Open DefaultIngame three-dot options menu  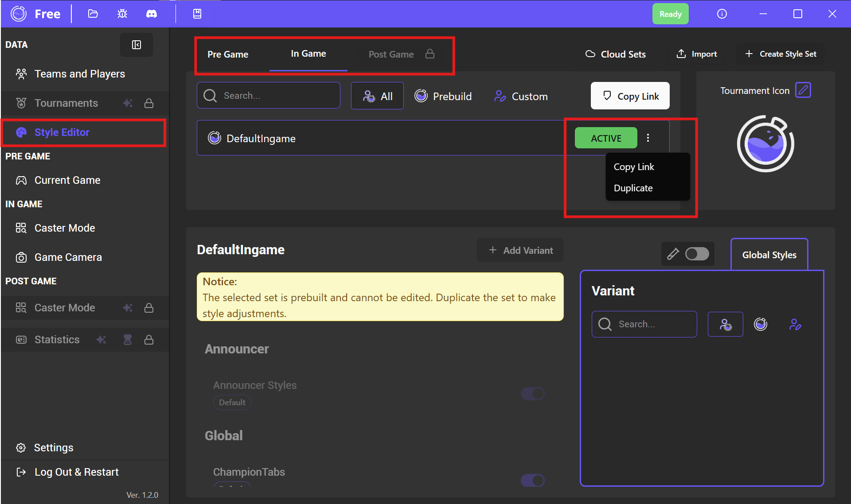[x=648, y=138]
